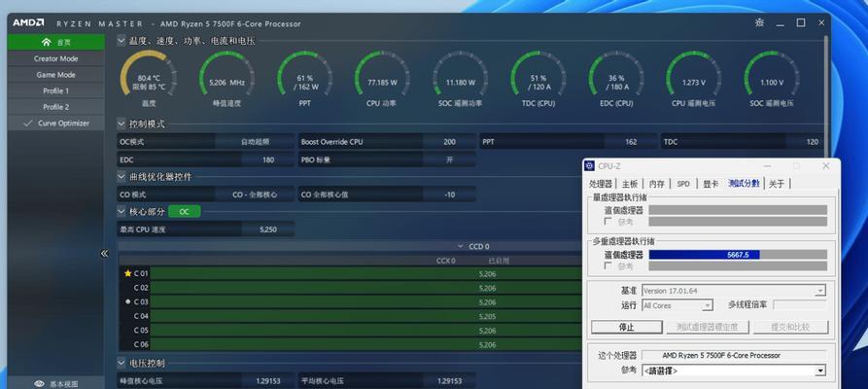Click the 峰值速度 5,206 MHz gauge

click(226, 77)
